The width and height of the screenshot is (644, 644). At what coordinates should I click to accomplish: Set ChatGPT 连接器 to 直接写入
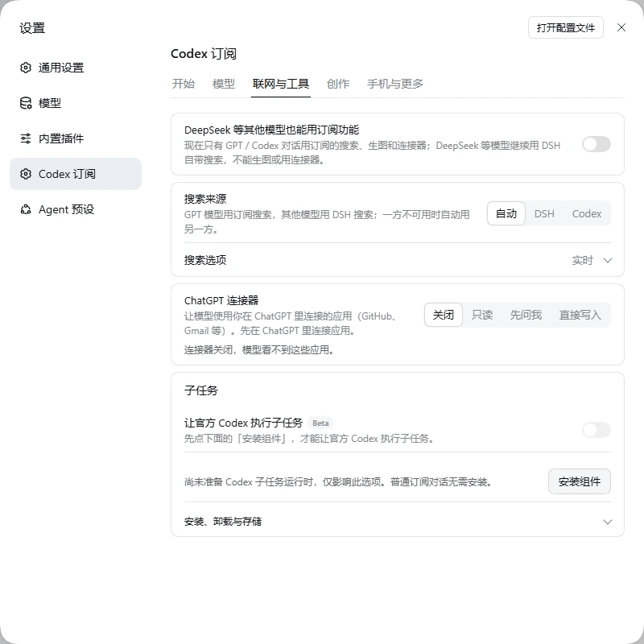(580, 315)
